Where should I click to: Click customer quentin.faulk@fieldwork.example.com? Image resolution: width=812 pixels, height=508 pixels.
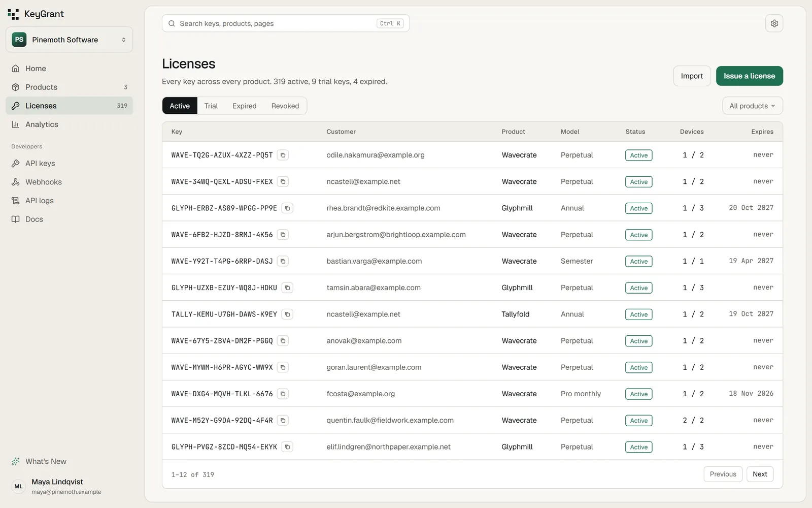[x=390, y=421]
